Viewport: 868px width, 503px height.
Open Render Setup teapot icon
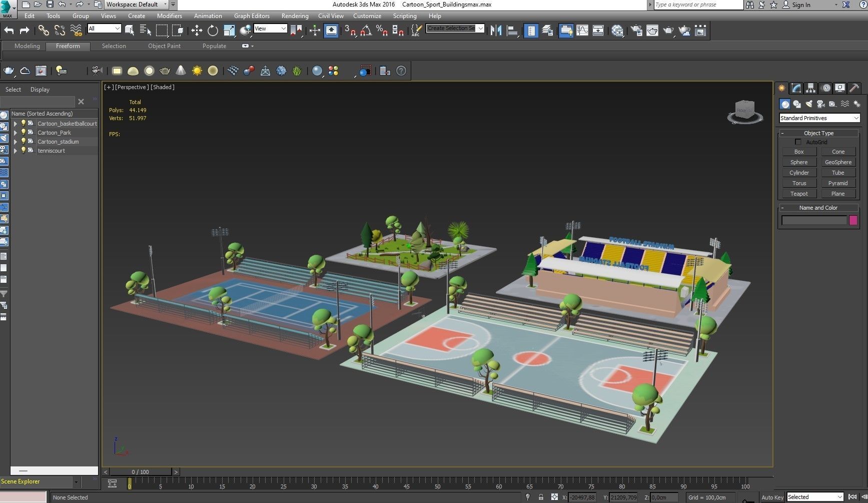coord(636,31)
